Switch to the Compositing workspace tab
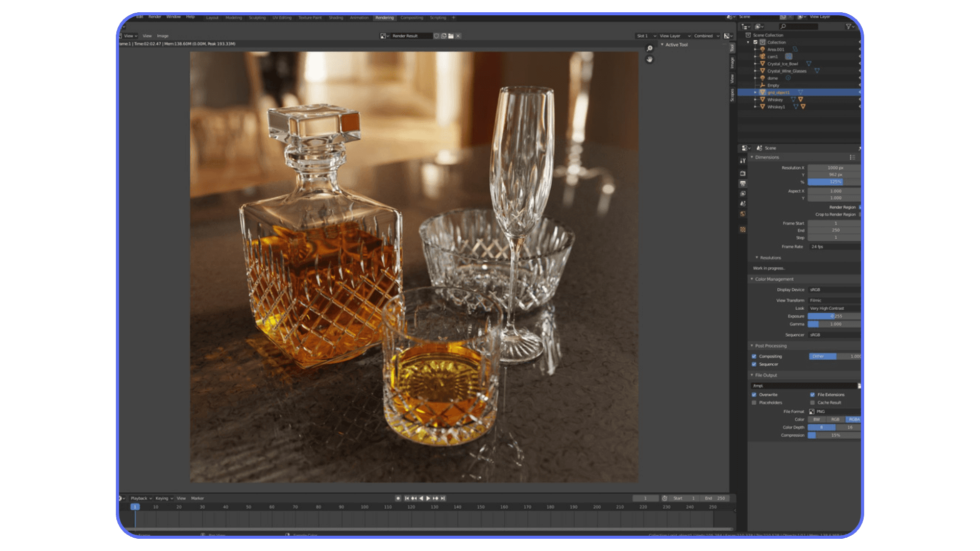The height and width of the screenshot is (551, 980). [x=411, y=17]
